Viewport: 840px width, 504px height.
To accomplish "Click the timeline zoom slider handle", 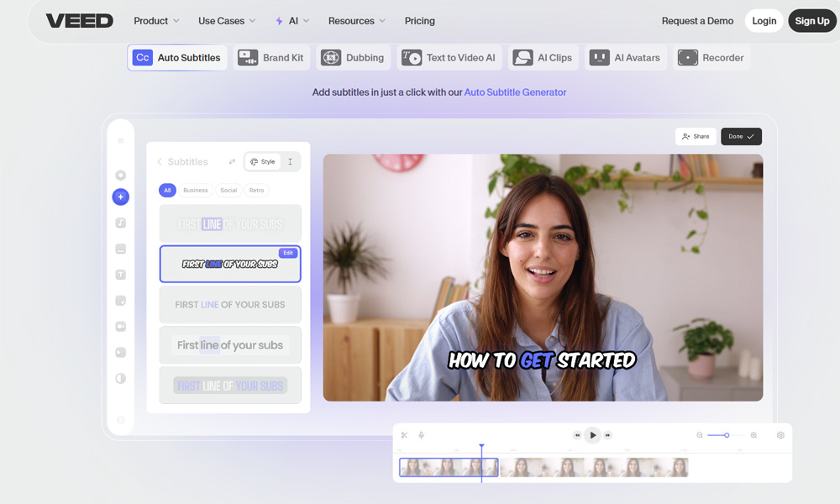I will coord(727,435).
